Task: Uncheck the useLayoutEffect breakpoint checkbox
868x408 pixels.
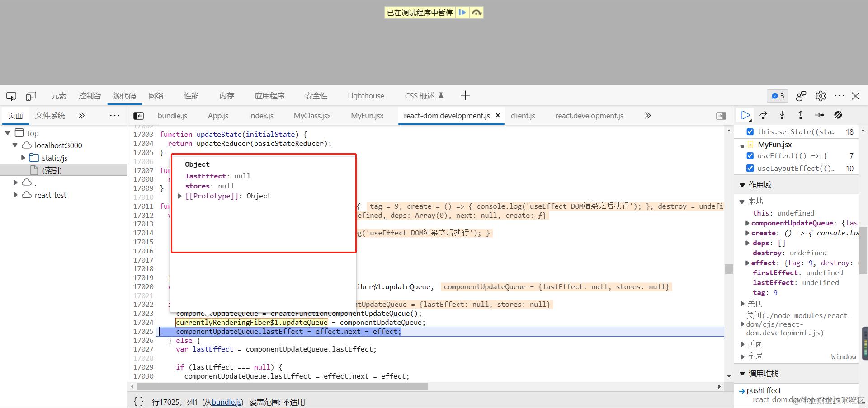Action: click(750, 169)
